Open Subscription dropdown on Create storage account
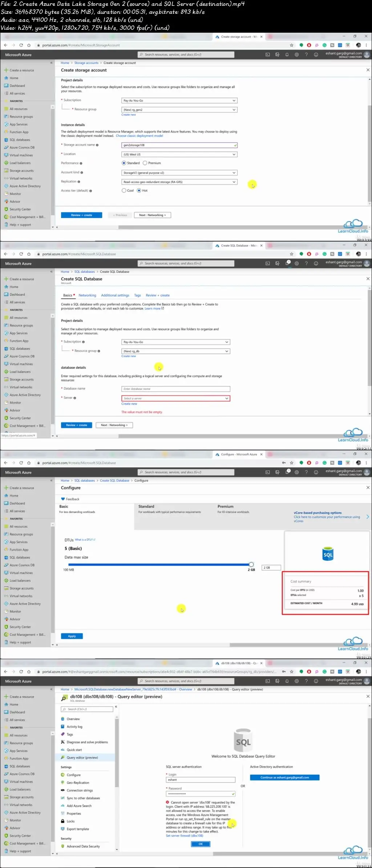 click(179, 101)
